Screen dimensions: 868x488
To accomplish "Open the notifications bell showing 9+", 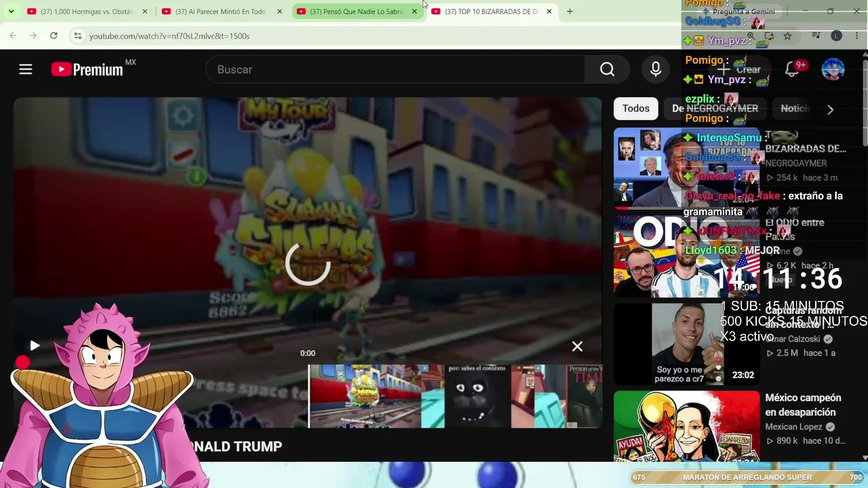I will [792, 69].
